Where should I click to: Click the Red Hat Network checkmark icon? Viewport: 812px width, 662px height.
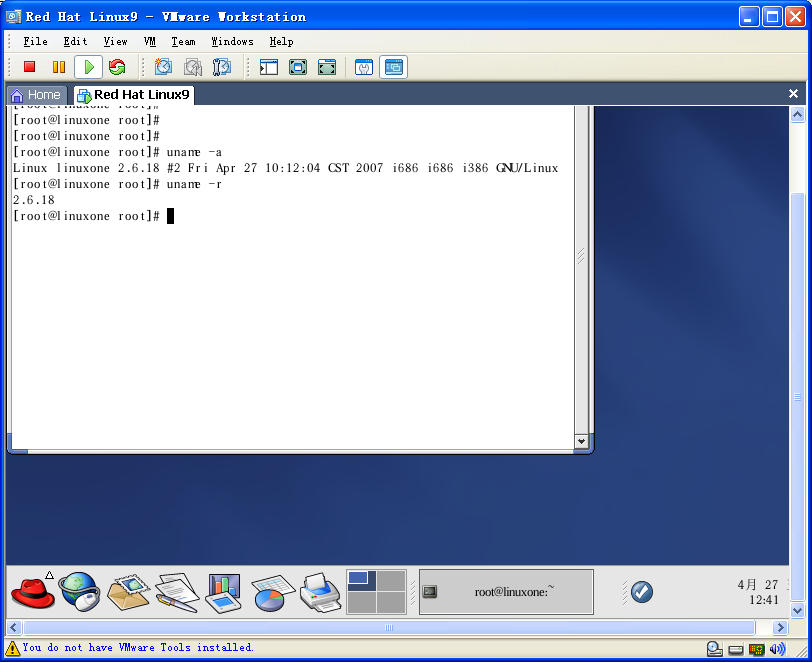[x=642, y=592]
